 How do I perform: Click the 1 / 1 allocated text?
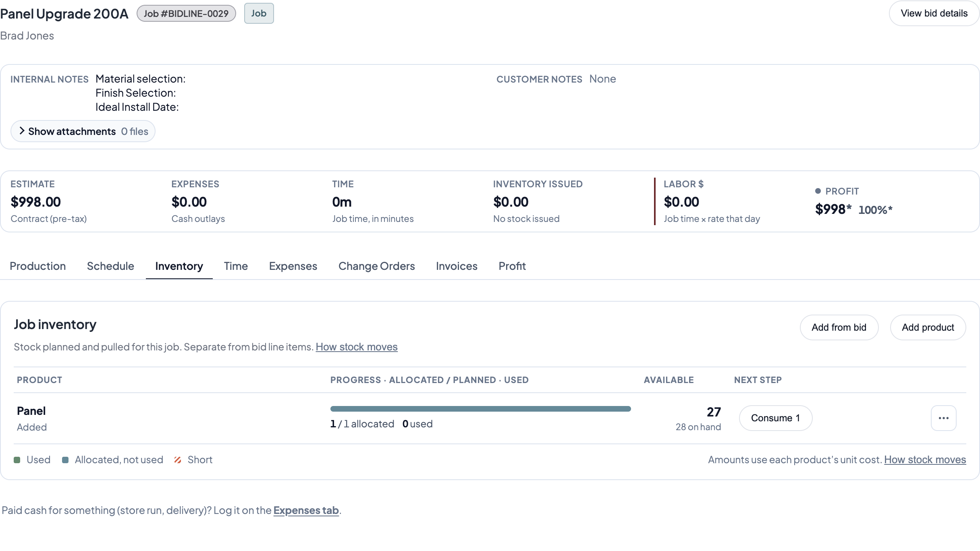click(362, 424)
